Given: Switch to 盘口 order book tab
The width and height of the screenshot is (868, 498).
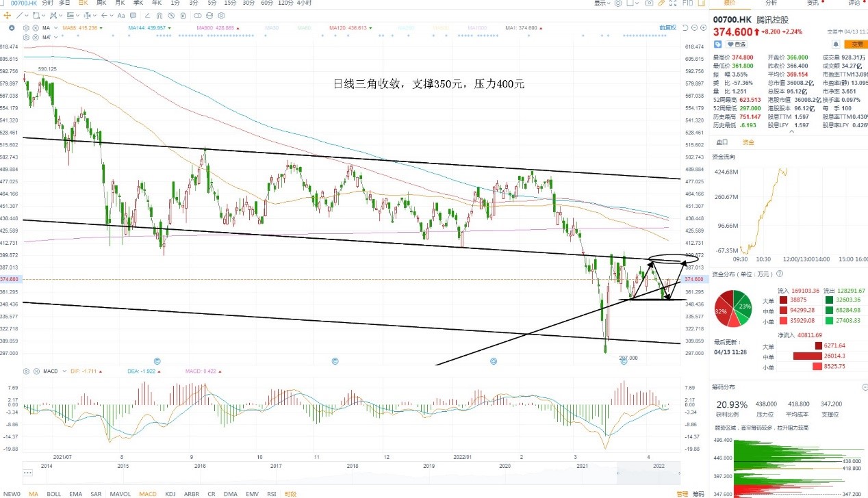Looking at the screenshot, I should 722,142.
